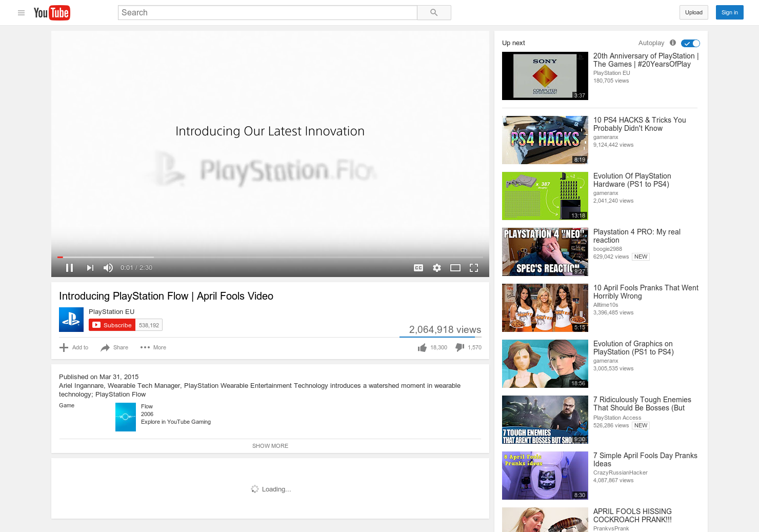
Task: Open 7 Tough Enemies thumbnail
Action: pos(545,420)
